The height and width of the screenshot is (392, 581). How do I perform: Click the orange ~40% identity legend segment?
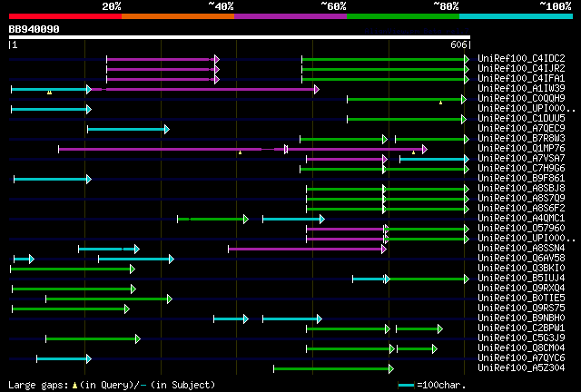(x=178, y=16)
